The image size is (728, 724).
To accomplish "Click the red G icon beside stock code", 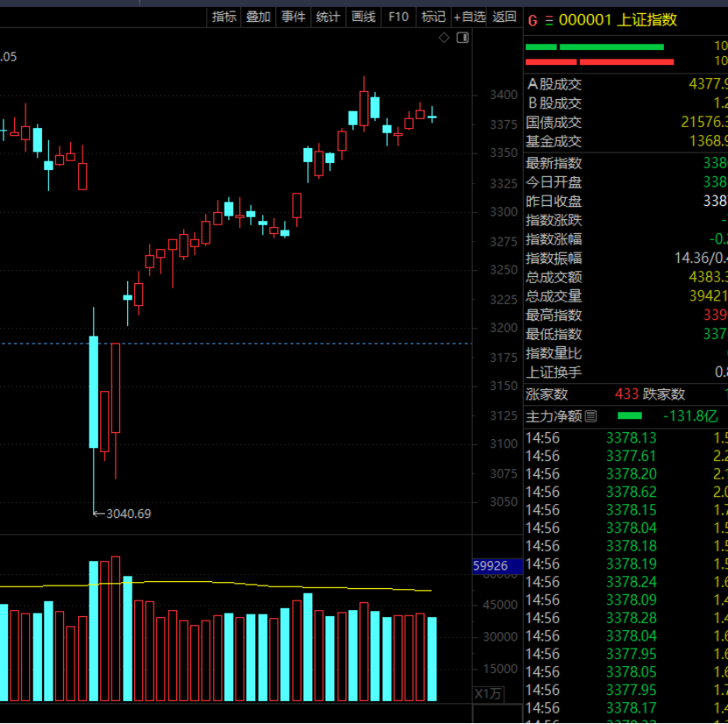I will [x=532, y=21].
